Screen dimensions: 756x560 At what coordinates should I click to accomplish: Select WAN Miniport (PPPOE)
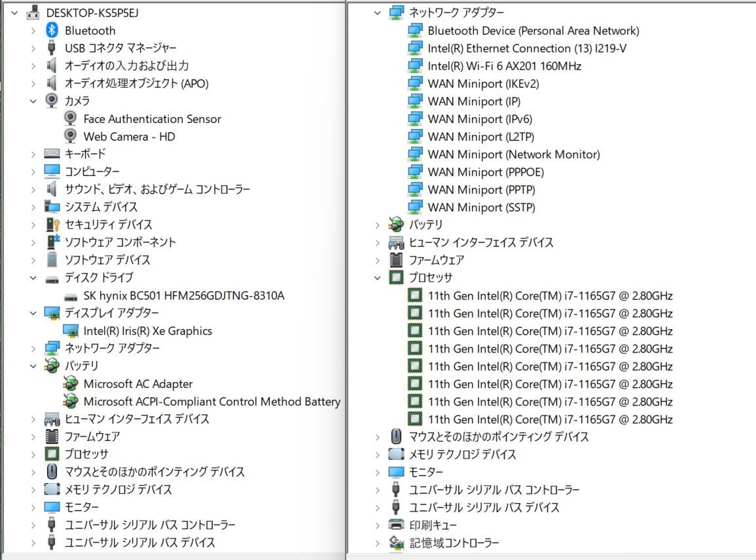coord(486,171)
